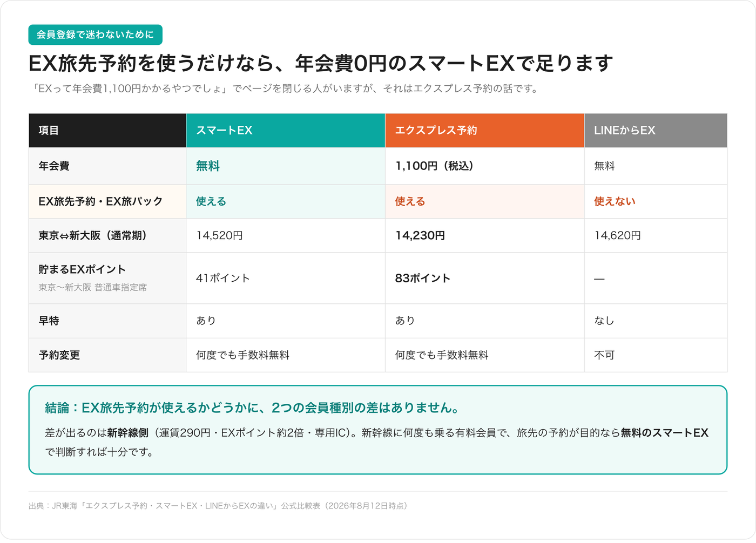Image resolution: width=756 pixels, height=543 pixels.
Task: Click the 予約変更 row label
Action: (107, 355)
